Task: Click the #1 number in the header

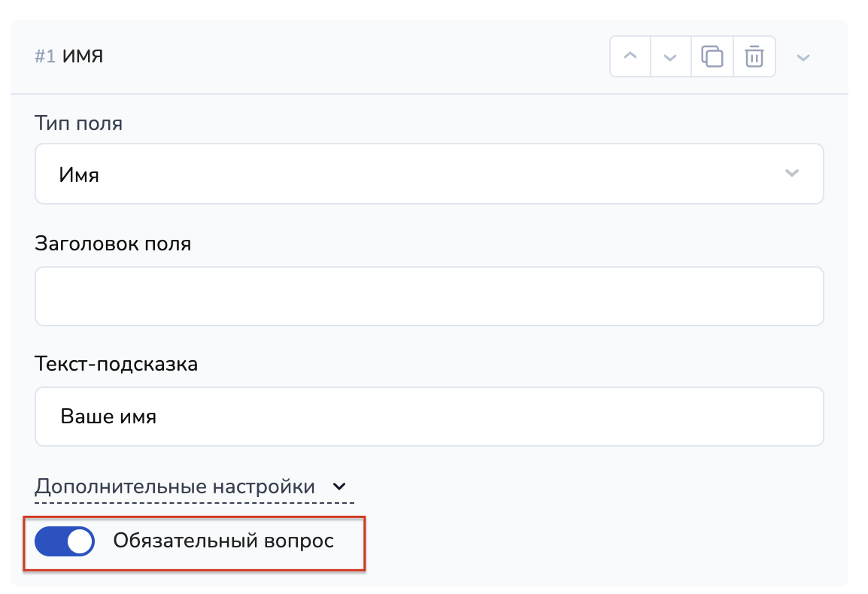Action: (x=45, y=57)
